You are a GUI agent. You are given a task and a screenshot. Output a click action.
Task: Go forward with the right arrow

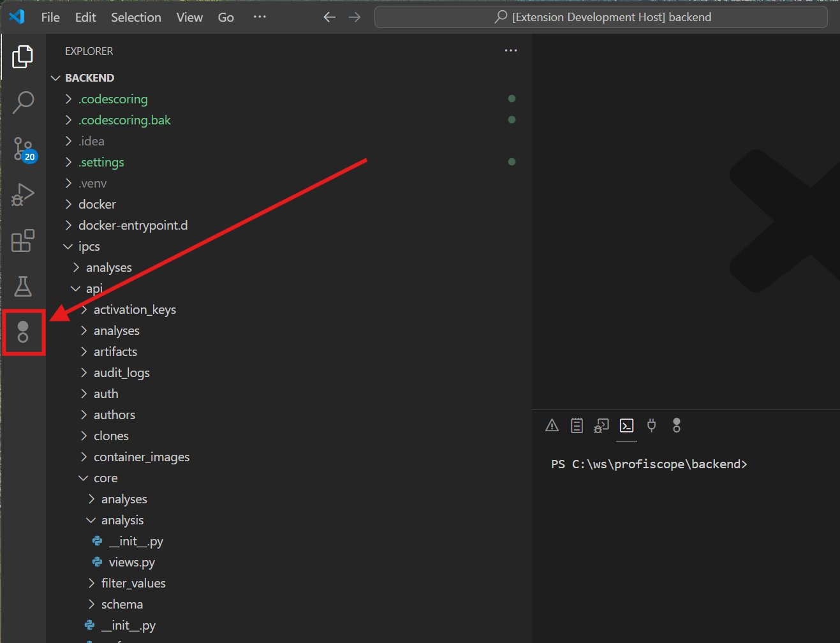355,17
